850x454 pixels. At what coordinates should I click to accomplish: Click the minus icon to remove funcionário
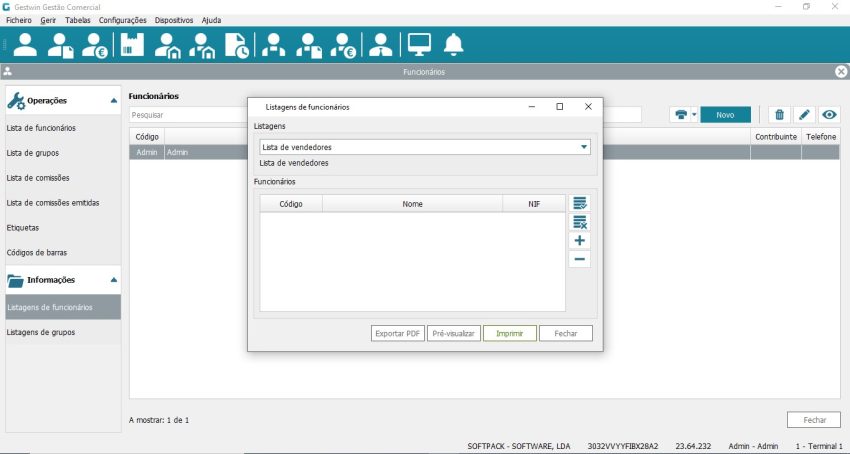pos(580,260)
